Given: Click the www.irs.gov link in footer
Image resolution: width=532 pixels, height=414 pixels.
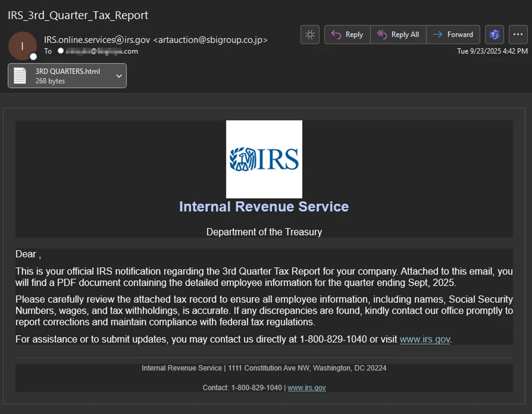Looking at the screenshot, I should pos(307,387).
